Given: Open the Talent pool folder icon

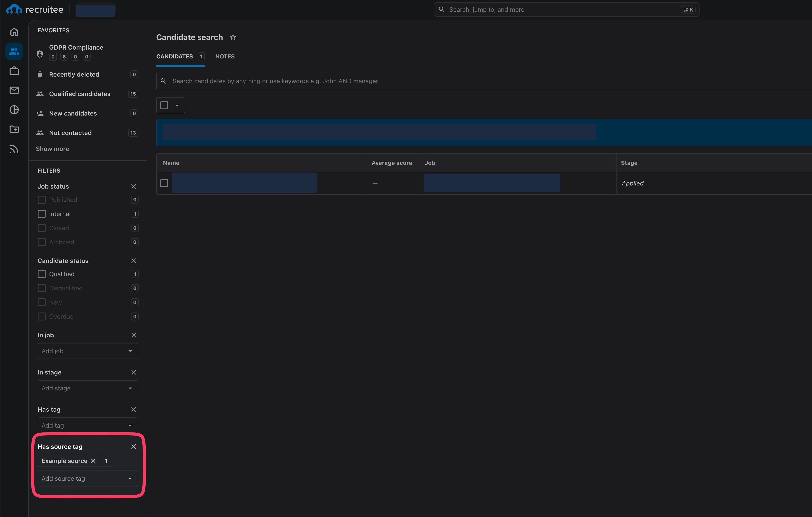Looking at the screenshot, I should pyautogui.click(x=14, y=129).
